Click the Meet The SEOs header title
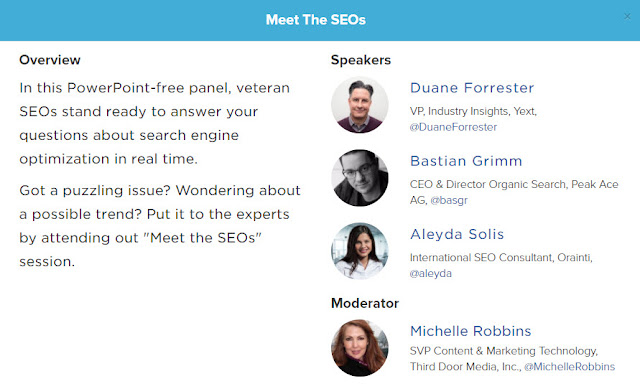 pos(316,20)
